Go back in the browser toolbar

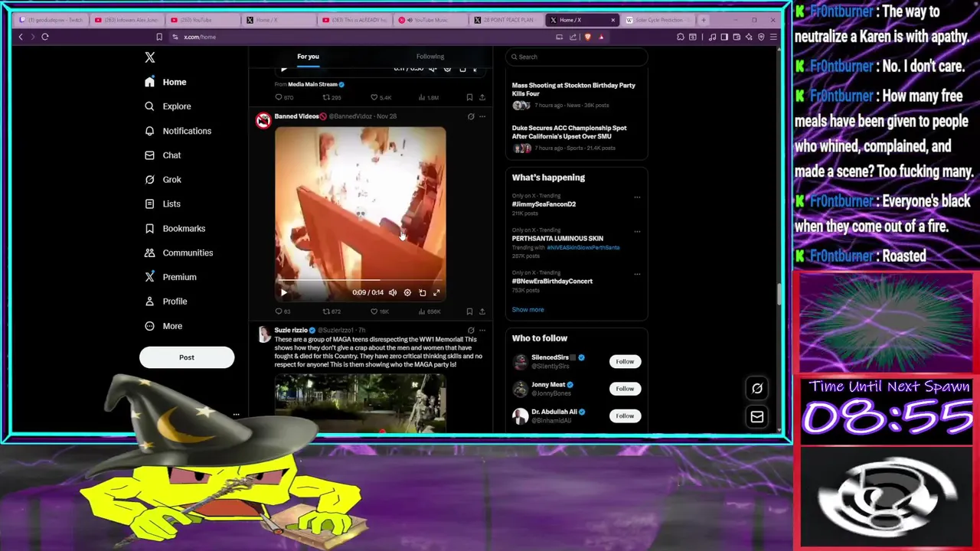click(x=21, y=37)
